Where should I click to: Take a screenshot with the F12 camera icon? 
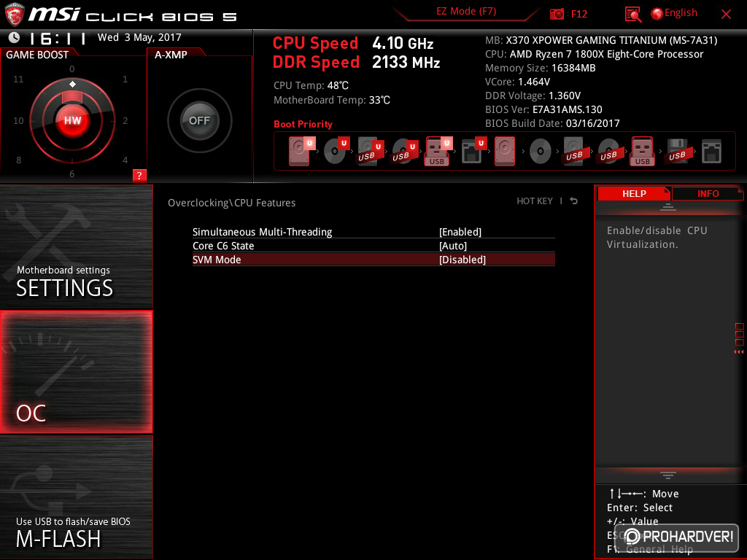coord(557,14)
